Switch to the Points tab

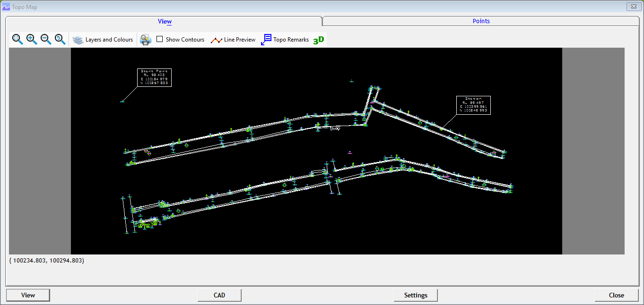pos(481,21)
